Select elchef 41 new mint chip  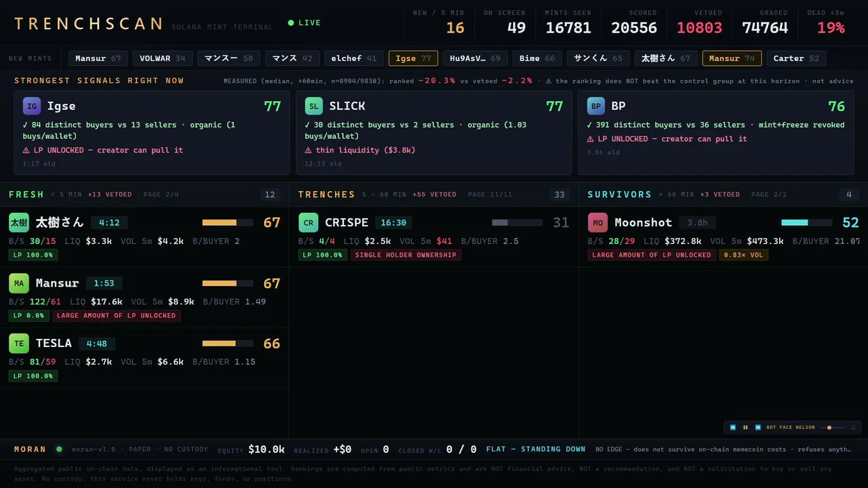tap(354, 58)
